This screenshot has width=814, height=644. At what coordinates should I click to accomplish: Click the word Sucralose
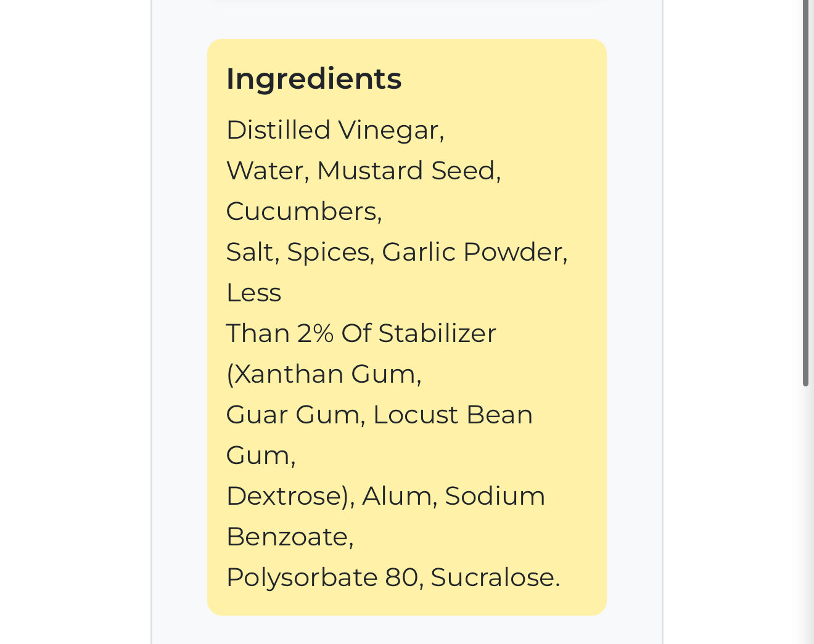pyautogui.click(x=493, y=577)
